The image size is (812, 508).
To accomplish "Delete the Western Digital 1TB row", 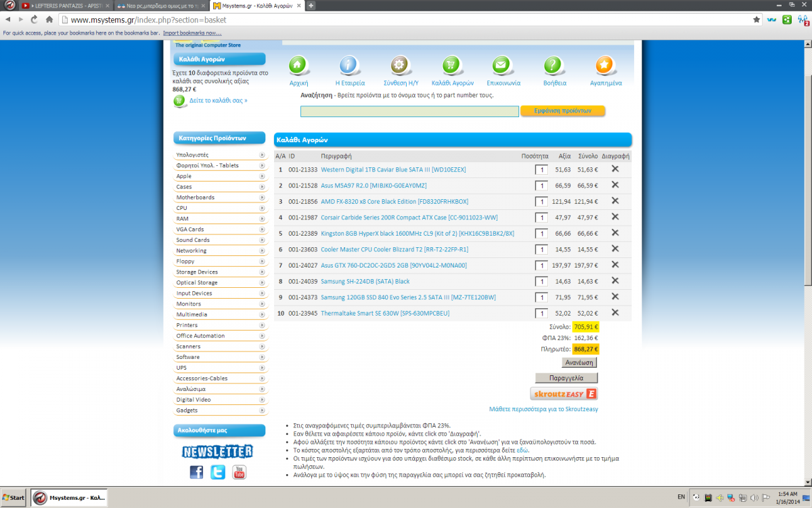I will click(615, 169).
